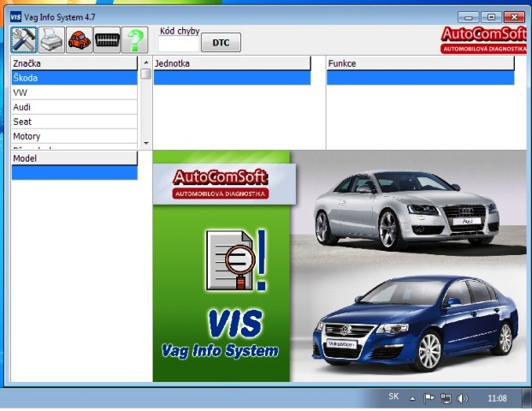Screen dimensions: 532x411
Task: Maximize the Vag Info System window
Action: pyautogui.click(x=491, y=17)
